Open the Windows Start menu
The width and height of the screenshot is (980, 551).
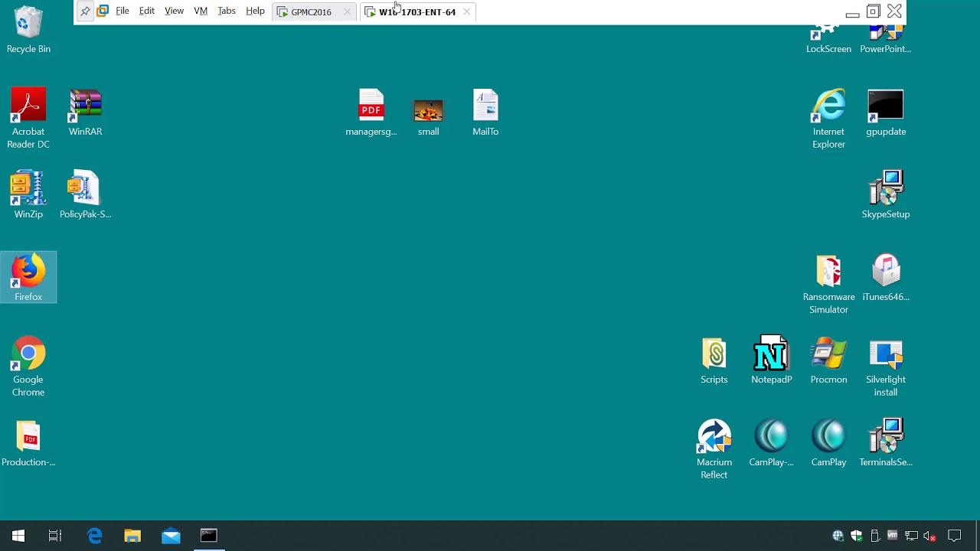pyautogui.click(x=18, y=536)
